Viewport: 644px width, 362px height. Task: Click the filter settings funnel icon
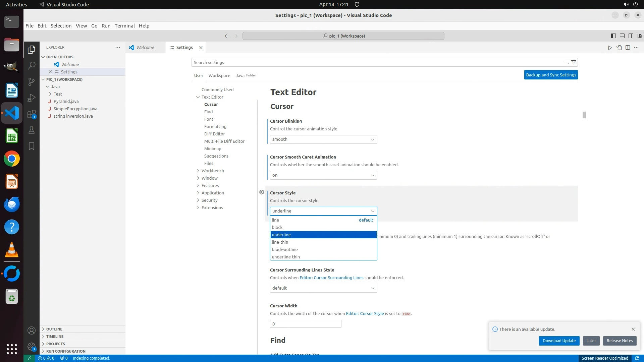574,62
